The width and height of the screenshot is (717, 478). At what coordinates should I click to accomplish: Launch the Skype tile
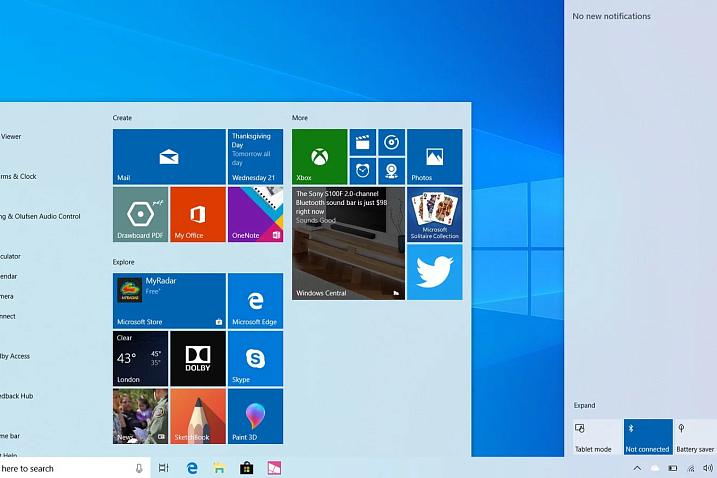pyautogui.click(x=256, y=359)
